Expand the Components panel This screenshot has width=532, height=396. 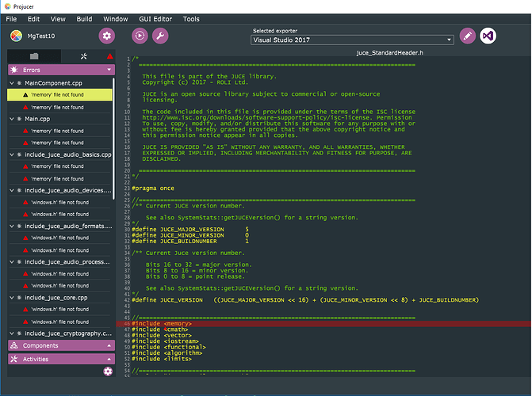coord(59,346)
